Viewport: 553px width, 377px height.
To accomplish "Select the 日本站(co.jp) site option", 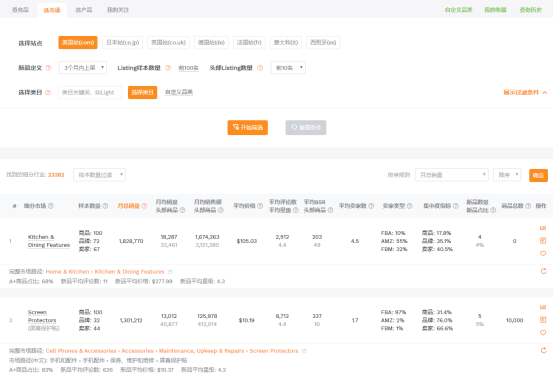I will 123,43.
